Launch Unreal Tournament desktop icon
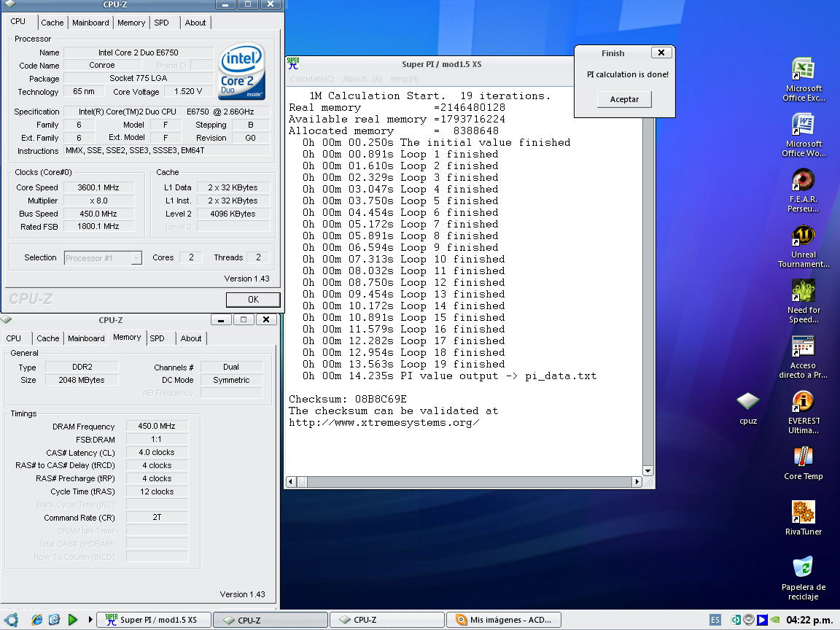 tap(803, 246)
